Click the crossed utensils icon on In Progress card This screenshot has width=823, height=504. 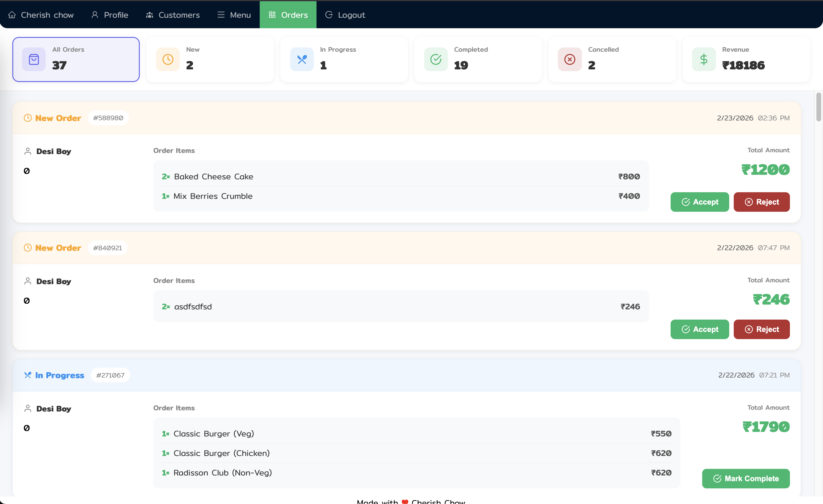(301, 59)
